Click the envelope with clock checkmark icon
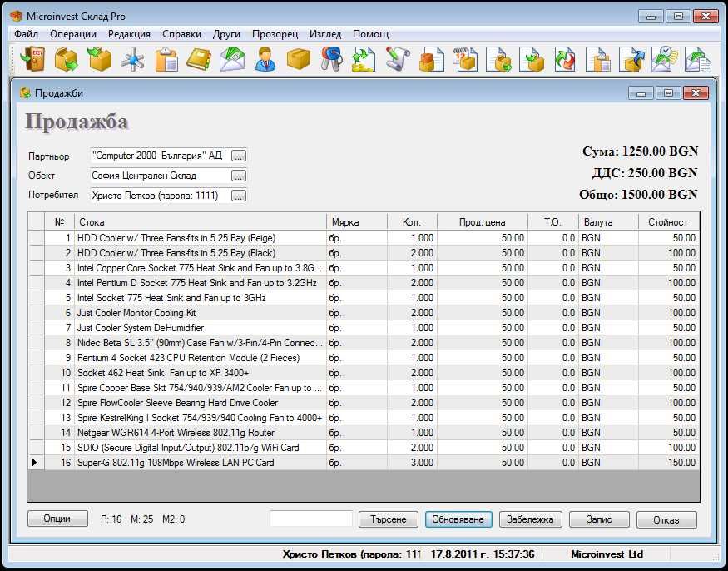This screenshot has width=728, height=571. pos(665,59)
